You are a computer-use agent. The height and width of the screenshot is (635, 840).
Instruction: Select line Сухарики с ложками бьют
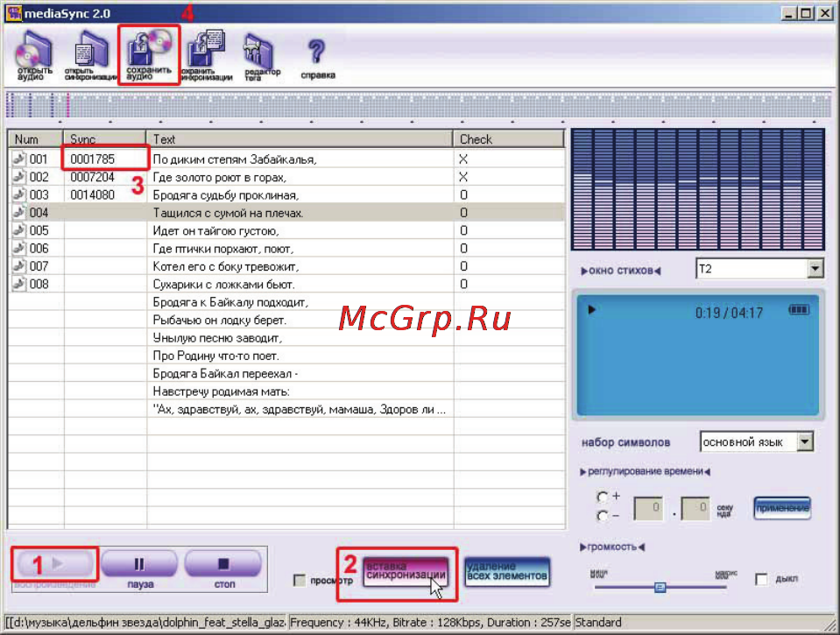(x=223, y=284)
